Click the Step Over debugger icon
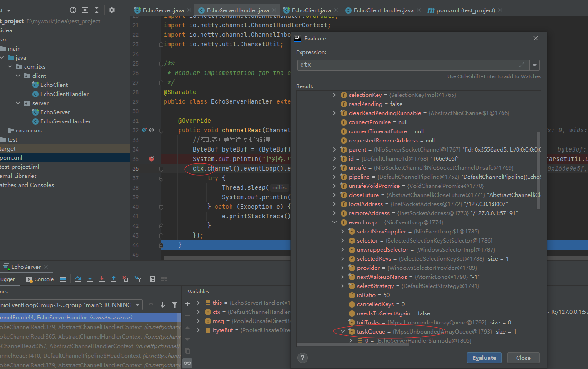The image size is (588, 369). coord(78,279)
